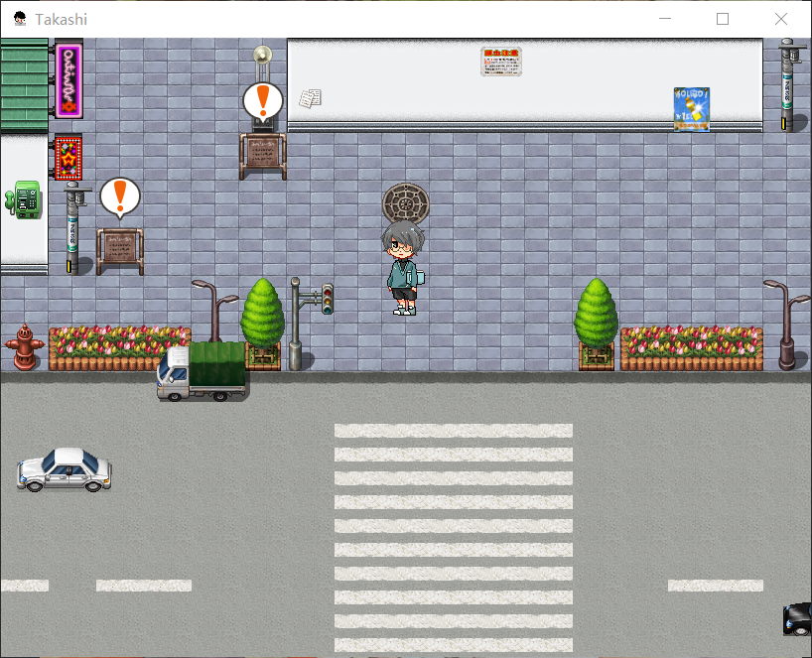The width and height of the screenshot is (812, 658).
Task: Check the traffic light on the pole
Action: pyautogui.click(x=328, y=299)
